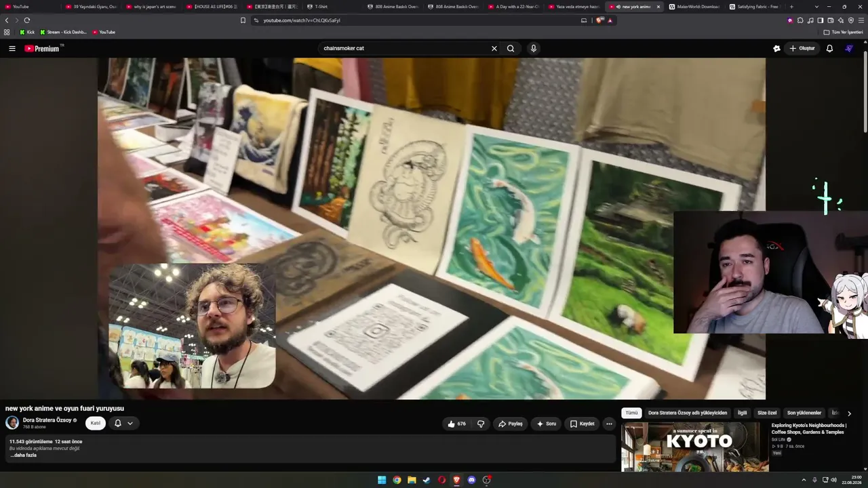Dislike the video with thumbs down
Image resolution: width=868 pixels, height=488 pixels.
click(481, 424)
